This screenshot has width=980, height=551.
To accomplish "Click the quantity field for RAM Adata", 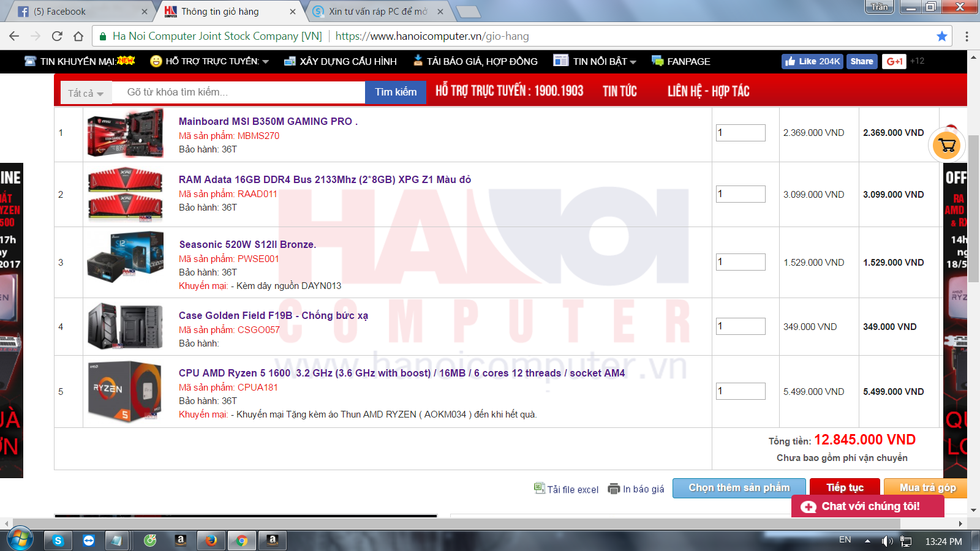I will pos(741,194).
